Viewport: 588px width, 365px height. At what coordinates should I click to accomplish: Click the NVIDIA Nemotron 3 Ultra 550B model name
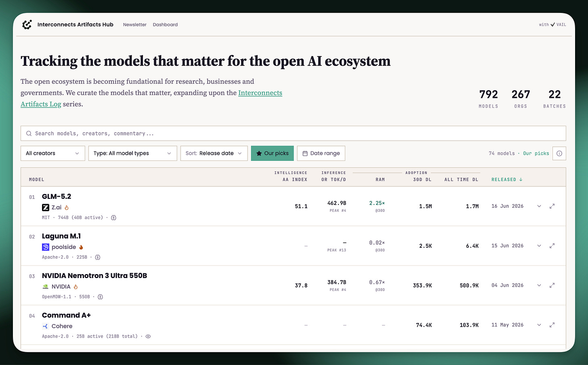(94, 276)
